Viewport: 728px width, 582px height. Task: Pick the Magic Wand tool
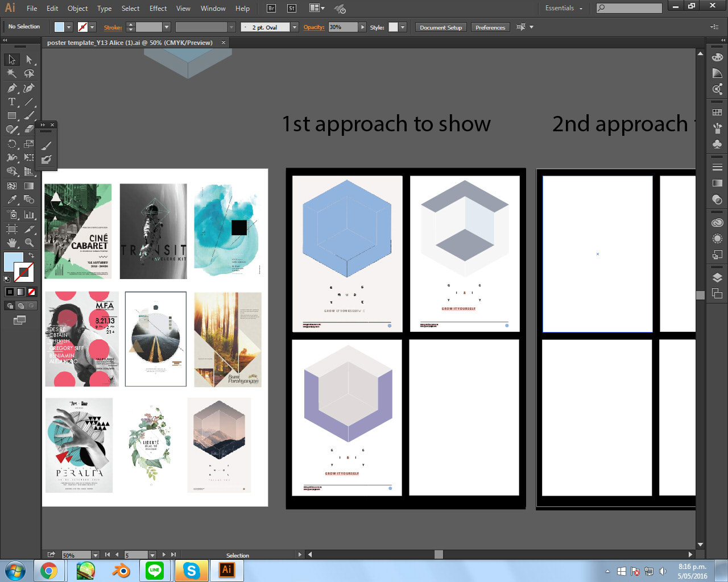click(x=12, y=74)
